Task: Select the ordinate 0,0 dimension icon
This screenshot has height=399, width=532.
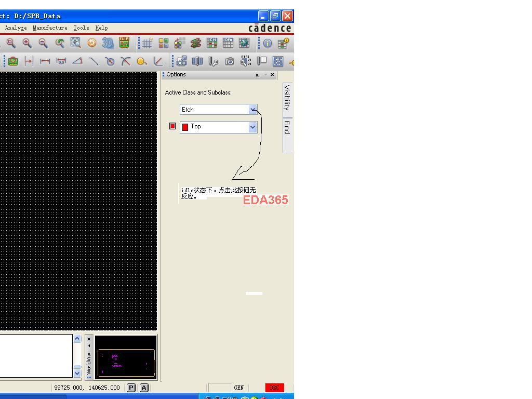Action: [61, 61]
